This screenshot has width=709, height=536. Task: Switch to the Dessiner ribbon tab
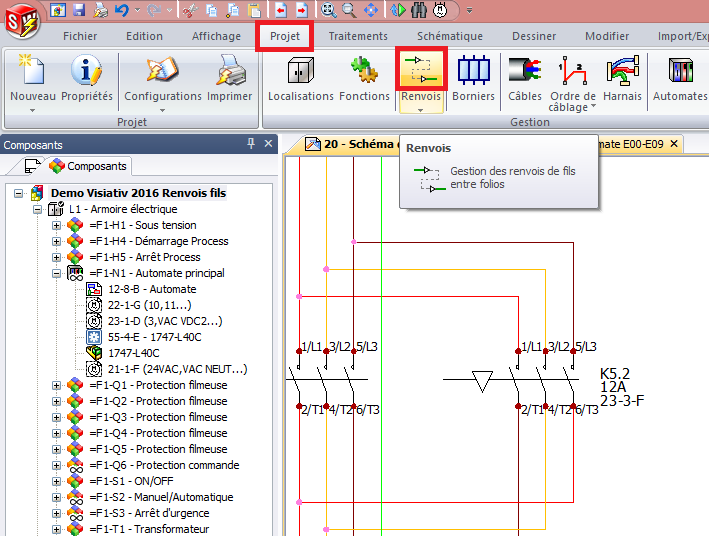pyautogui.click(x=534, y=36)
